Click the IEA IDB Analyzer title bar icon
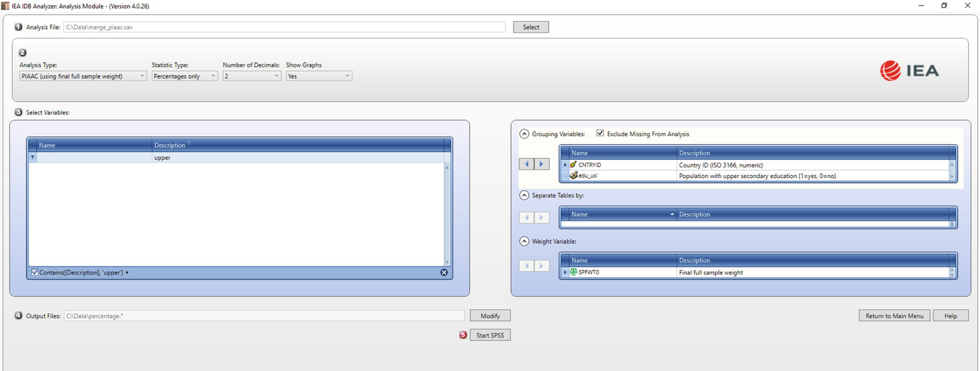 (x=6, y=6)
